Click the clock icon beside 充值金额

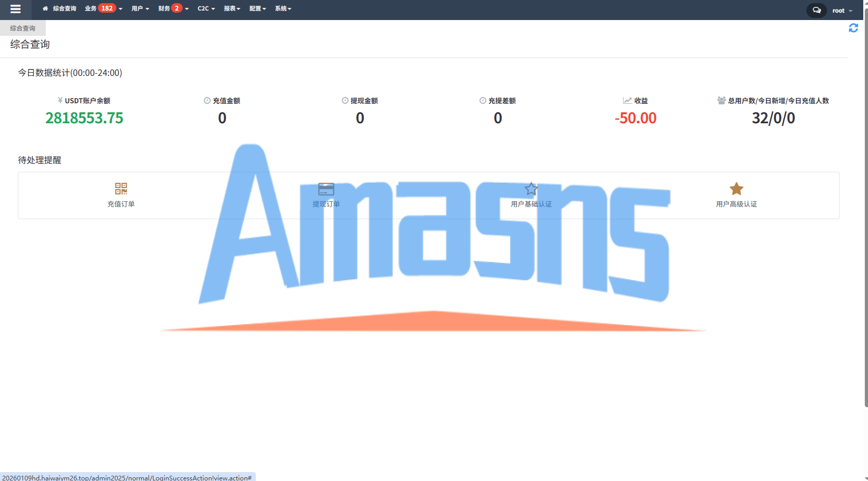click(x=207, y=100)
